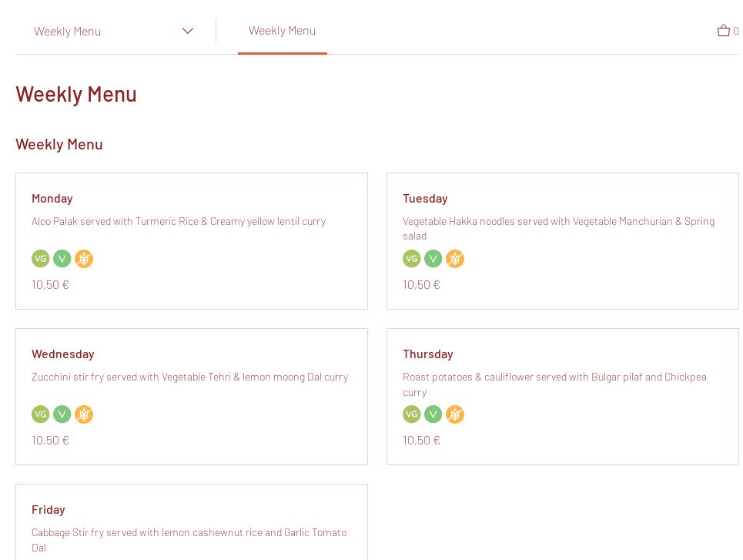
Task: Click Thursday's VG vegan icon
Action: click(412, 414)
